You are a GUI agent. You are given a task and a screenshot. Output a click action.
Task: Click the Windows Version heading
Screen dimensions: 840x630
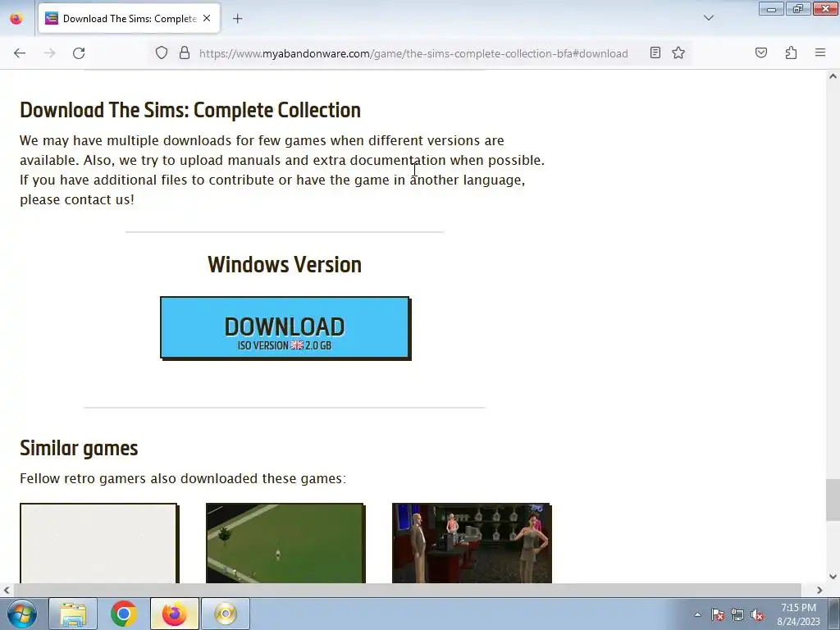pos(285,265)
